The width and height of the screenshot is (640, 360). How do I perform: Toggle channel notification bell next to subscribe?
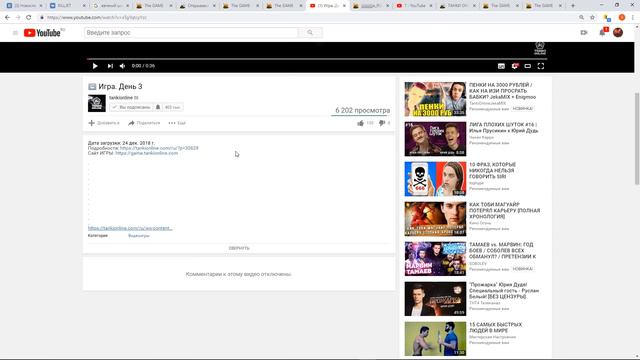pyautogui.click(x=158, y=107)
